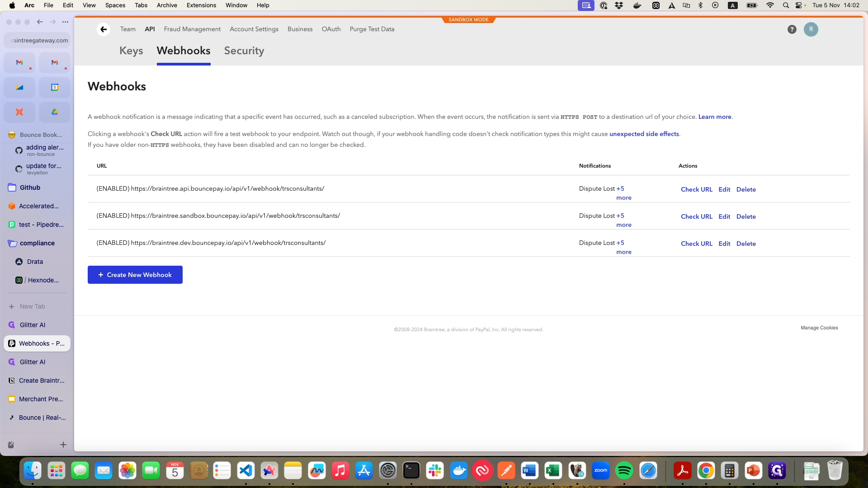Click Manage Cookies in footer
Image resolution: width=868 pixels, height=488 pixels.
point(819,328)
